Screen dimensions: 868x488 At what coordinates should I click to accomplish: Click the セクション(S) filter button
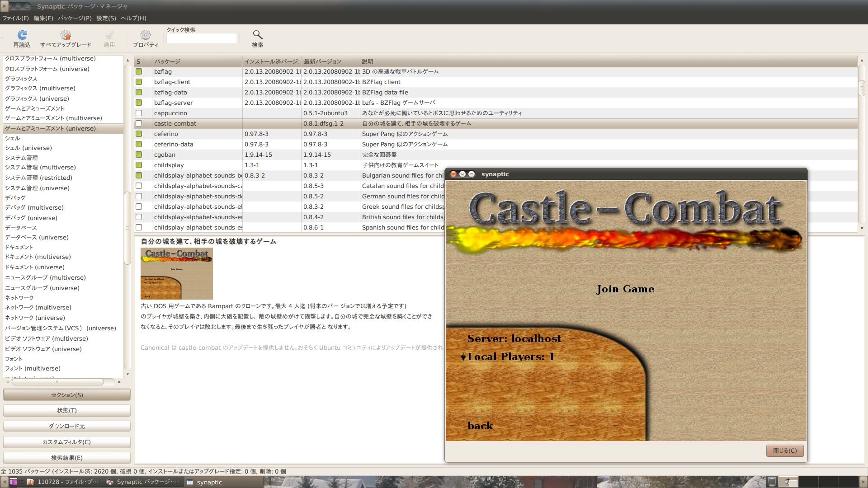(67, 395)
